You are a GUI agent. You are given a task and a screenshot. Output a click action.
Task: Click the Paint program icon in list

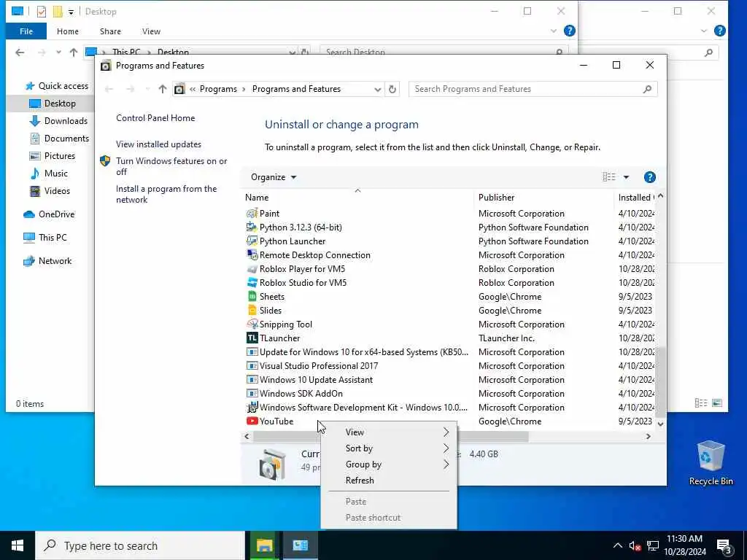click(x=252, y=214)
